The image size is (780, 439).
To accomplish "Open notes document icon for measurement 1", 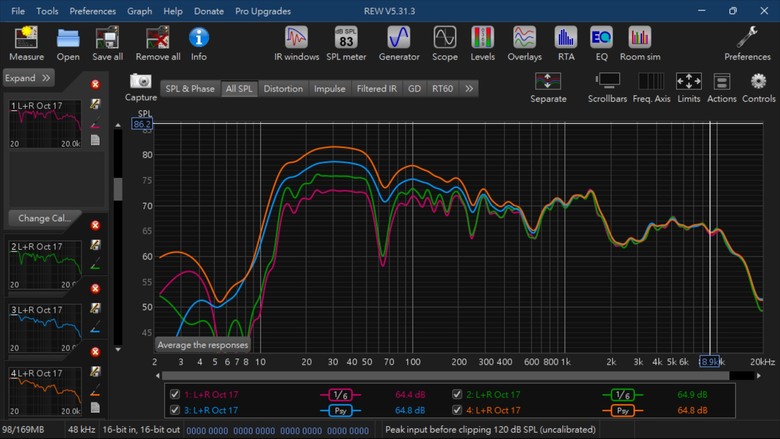I will (95, 140).
